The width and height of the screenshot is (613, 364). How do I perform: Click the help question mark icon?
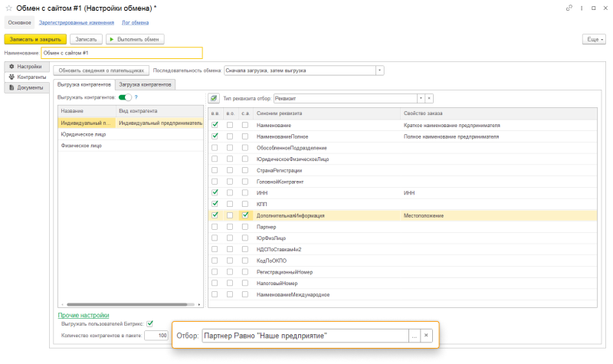136,97
